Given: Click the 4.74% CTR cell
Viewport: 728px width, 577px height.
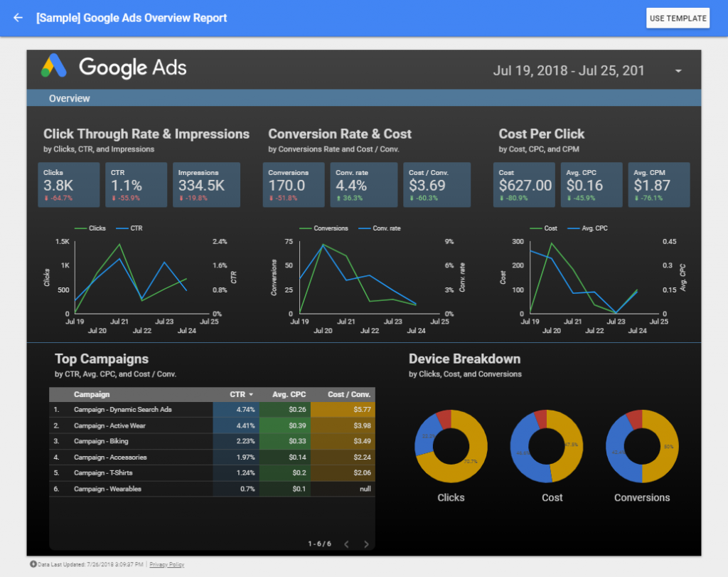Looking at the screenshot, I should [236, 410].
